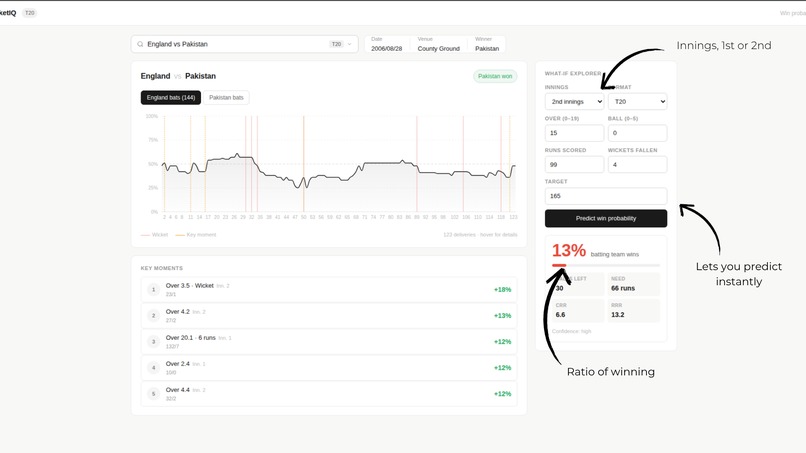Click the Confidence: high label
The height and width of the screenshot is (453, 806).
(571, 332)
